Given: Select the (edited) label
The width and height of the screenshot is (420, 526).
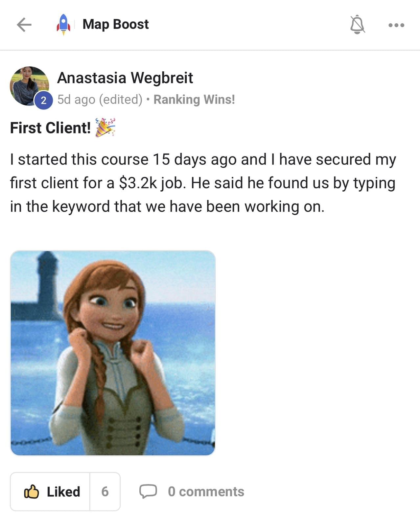Looking at the screenshot, I should (x=121, y=100).
